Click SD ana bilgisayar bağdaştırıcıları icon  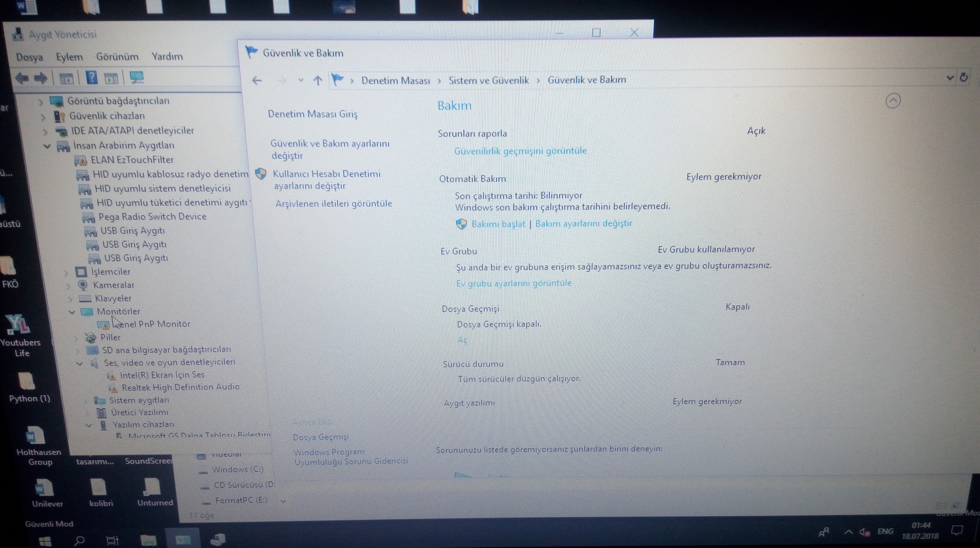(x=92, y=350)
